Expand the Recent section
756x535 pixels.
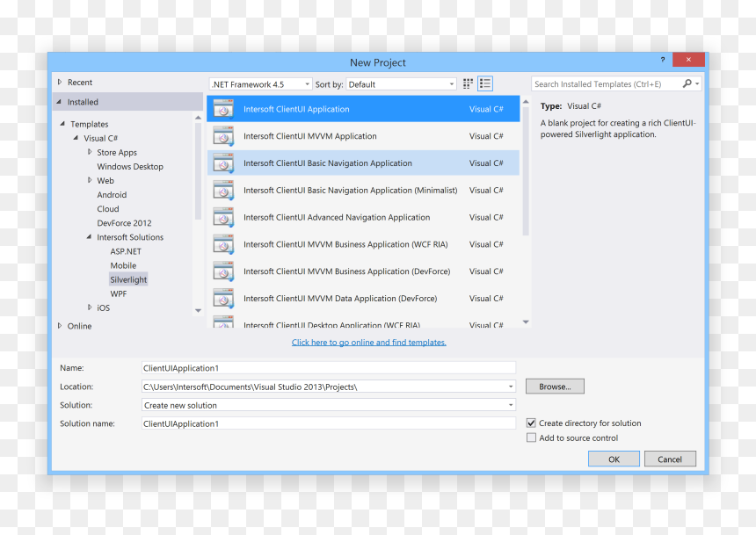point(60,82)
